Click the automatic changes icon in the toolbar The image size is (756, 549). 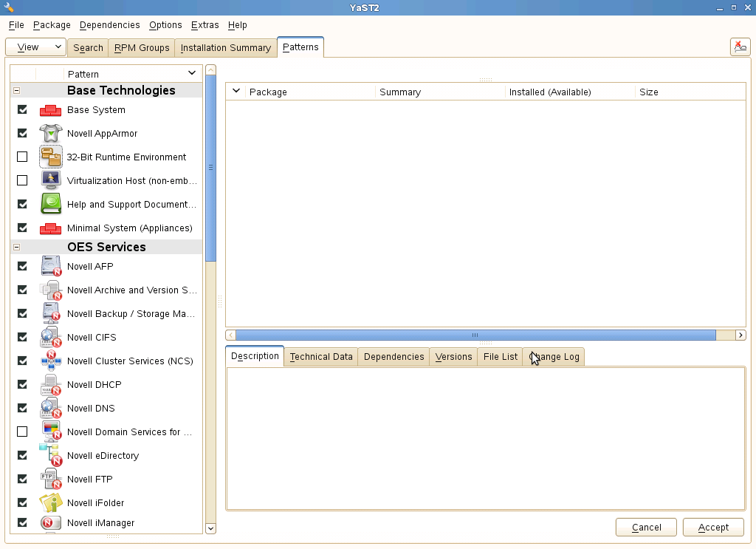click(740, 46)
